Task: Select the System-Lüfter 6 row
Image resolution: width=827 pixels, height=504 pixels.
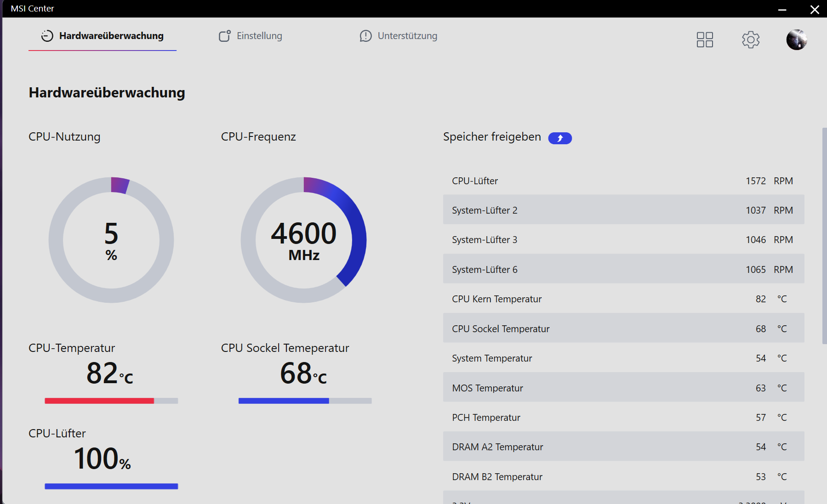Action: tap(623, 269)
